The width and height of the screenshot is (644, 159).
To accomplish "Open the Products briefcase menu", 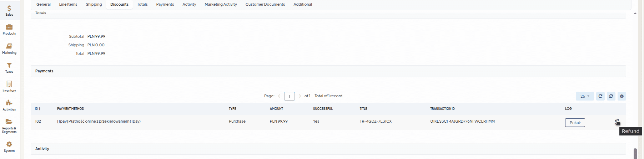I will (x=9, y=29).
